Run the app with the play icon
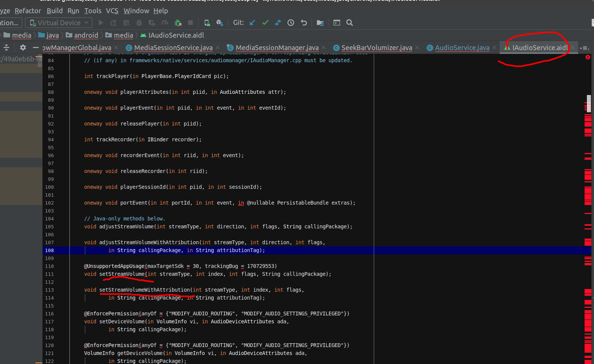594x364 pixels. (x=101, y=23)
